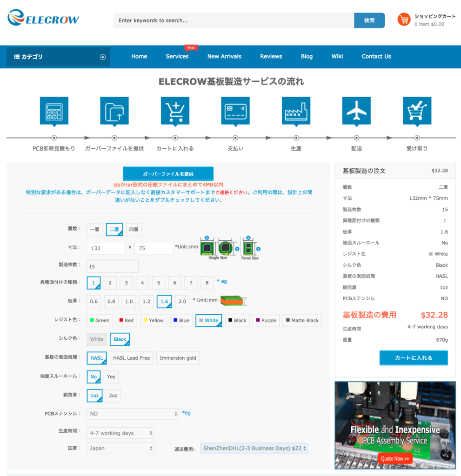Open the 国家 country dropdown

pyautogui.click(x=120, y=449)
